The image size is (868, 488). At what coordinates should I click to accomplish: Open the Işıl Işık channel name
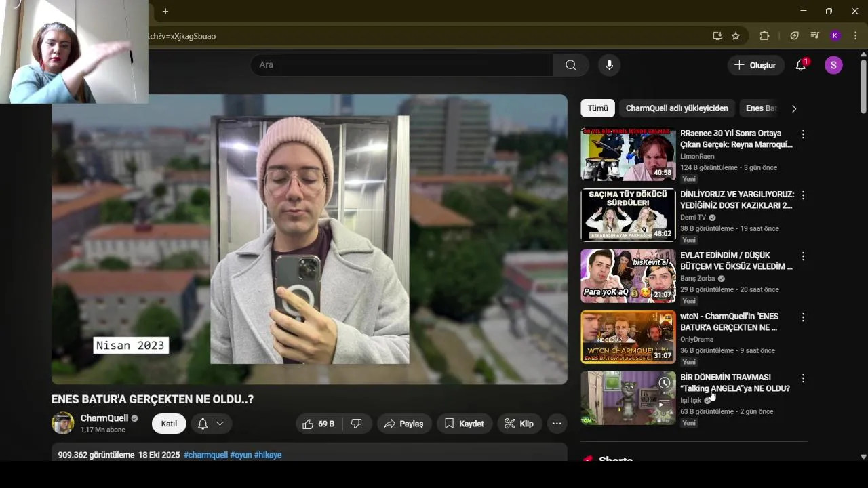click(x=690, y=401)
